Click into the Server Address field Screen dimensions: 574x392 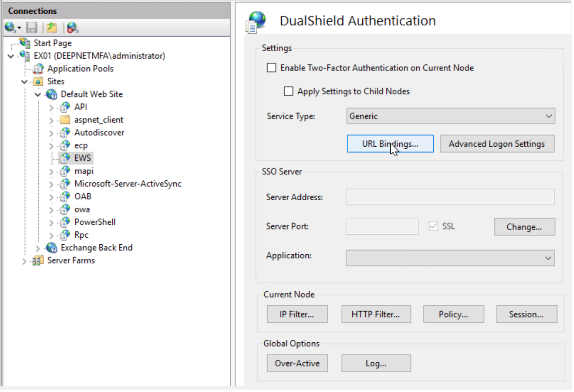click(450, 197)
